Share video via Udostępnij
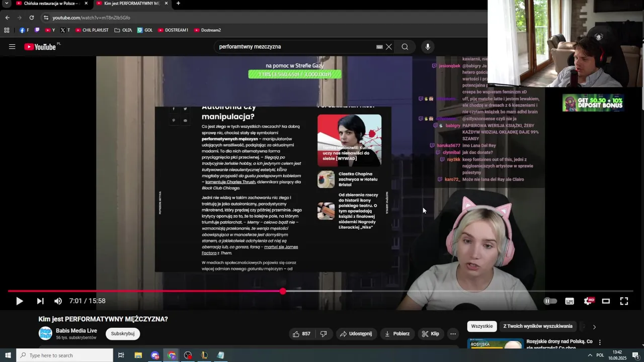This screenshot has width=644, height=362. coord(356,334)
